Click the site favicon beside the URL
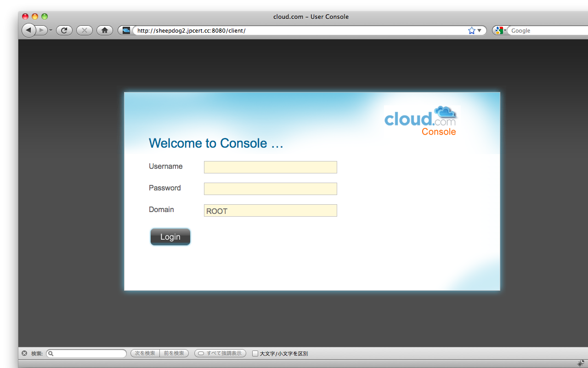588x368 pixels. (126, 30)
